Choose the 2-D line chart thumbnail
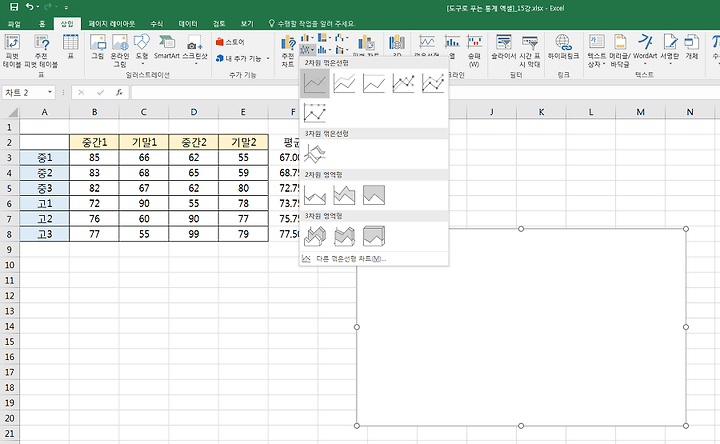The height and width of the screenshot is (444, 720). [315, 84]
